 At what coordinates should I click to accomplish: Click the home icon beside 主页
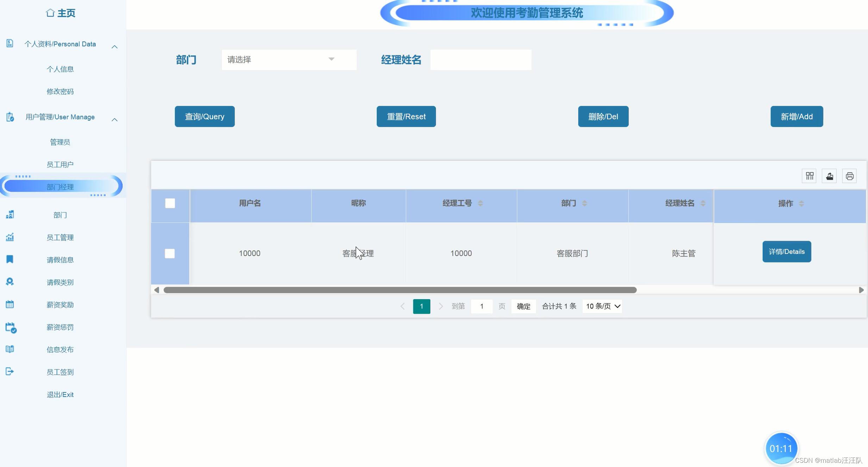50,13
